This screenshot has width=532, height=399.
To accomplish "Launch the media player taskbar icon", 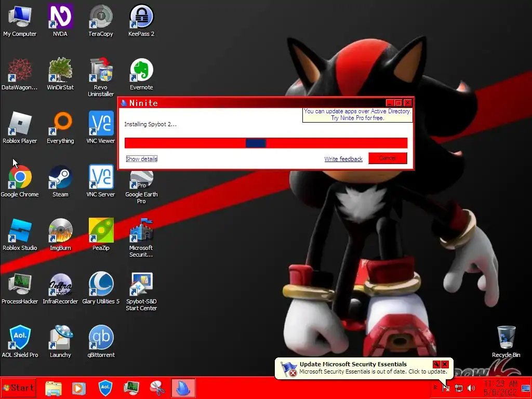I will point(79,388).
